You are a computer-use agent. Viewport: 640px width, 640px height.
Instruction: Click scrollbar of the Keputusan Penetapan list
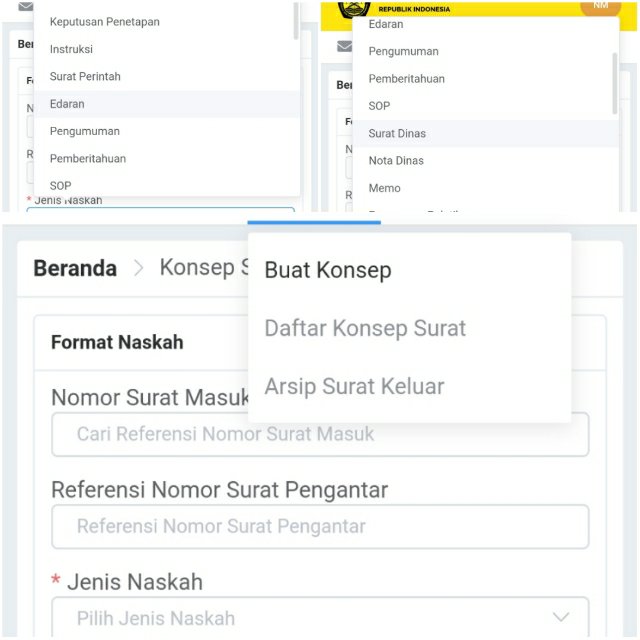[x=296, y=20]
